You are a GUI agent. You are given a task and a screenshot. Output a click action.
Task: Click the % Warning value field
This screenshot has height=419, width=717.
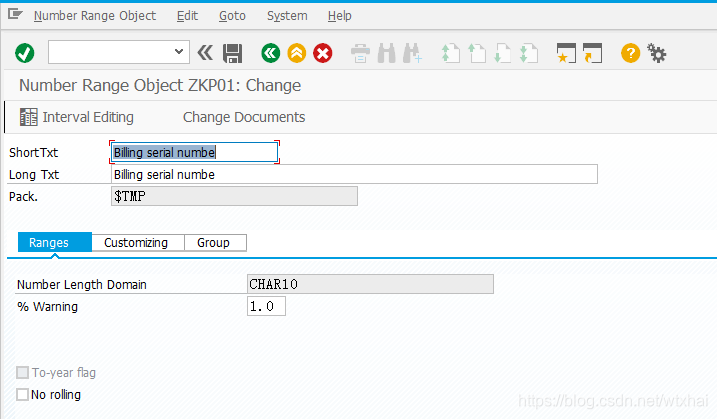[x=266, y=306]
